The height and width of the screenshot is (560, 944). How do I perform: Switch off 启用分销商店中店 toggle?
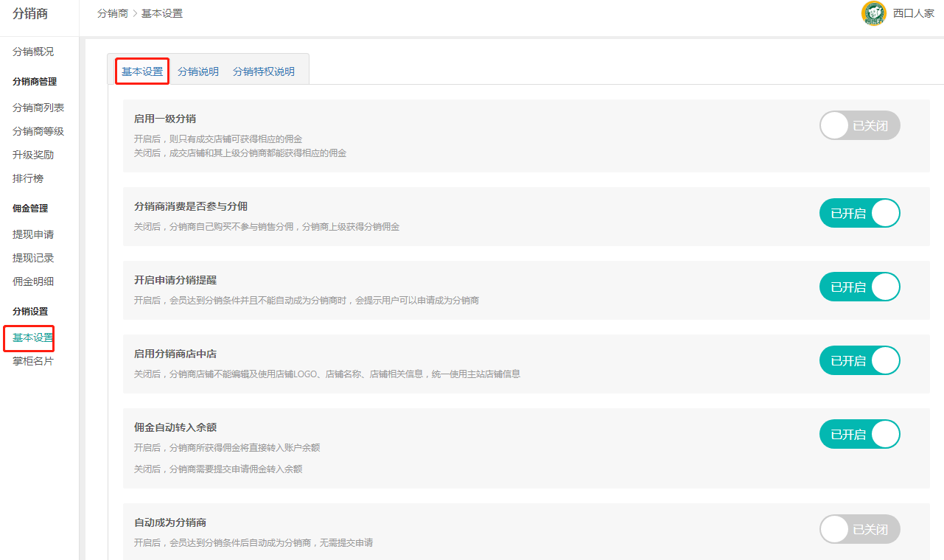(859, 361)
